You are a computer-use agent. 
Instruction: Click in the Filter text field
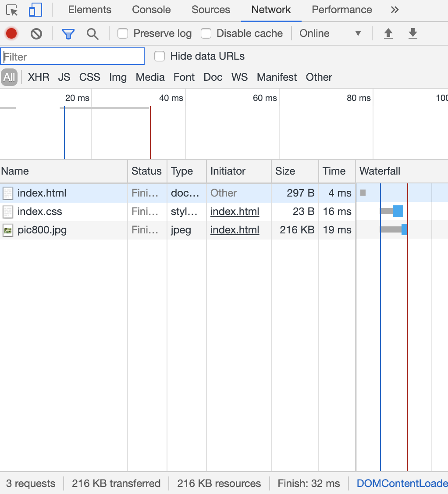[x=73, y=57]
